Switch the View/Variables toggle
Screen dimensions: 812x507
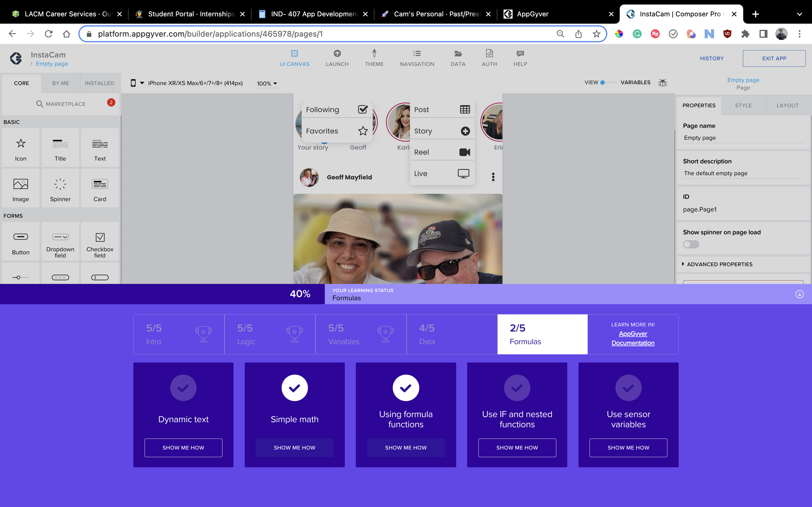[x=608, y=83]
